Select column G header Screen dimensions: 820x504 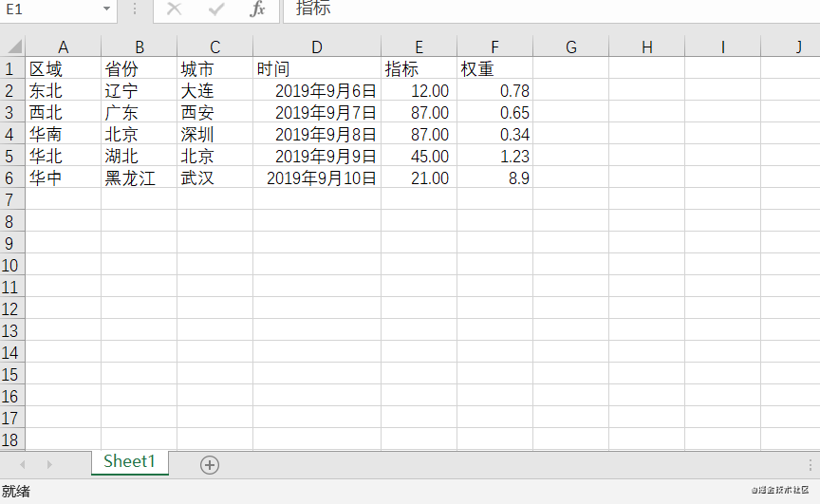coord(571,47)
